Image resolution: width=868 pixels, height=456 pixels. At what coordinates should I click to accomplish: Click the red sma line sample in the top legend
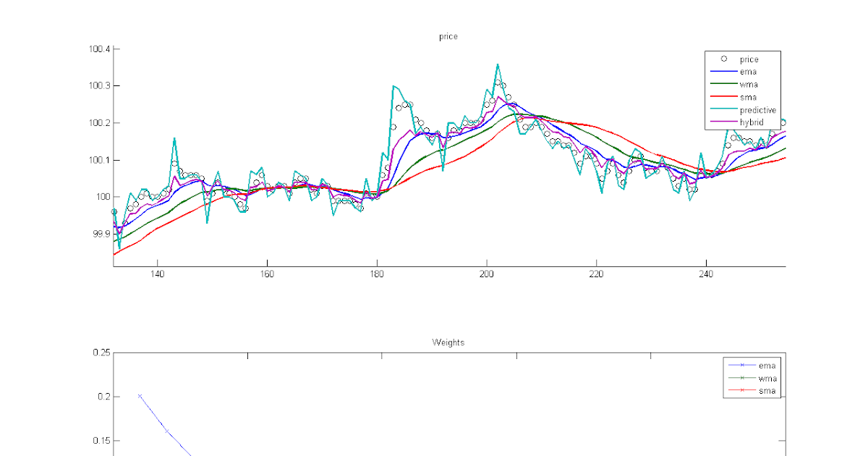723,97
